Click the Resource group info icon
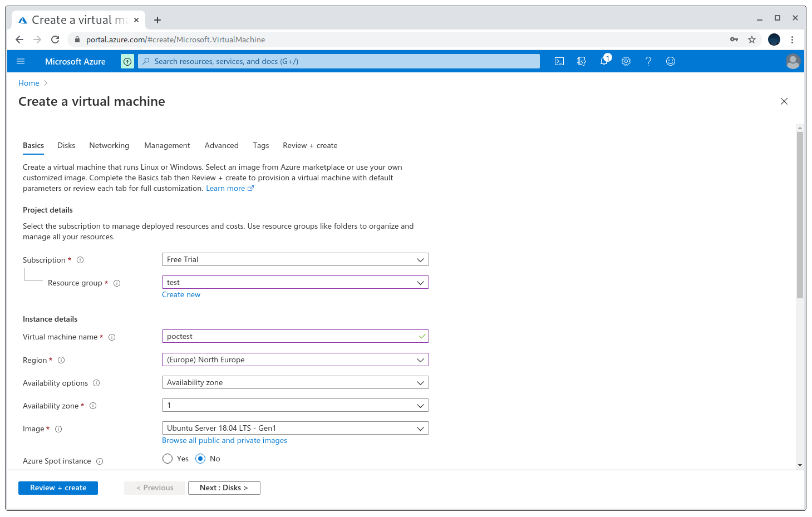Viewport: 812px width, 517px height. tap(117, 283)
